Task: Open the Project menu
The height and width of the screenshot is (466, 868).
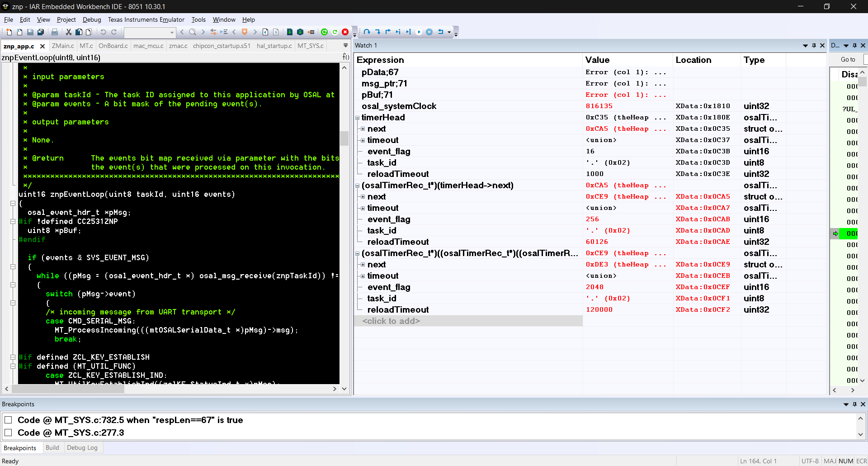Action: click(x=66, y=19)
